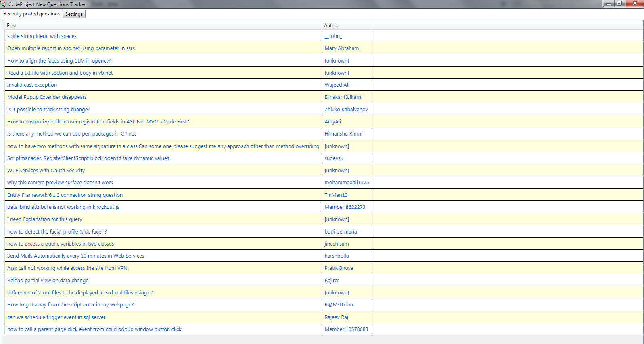Open 'WCF Services with Oauth Security' question
The image size is (644, 344).
click(x=46, y=171)
